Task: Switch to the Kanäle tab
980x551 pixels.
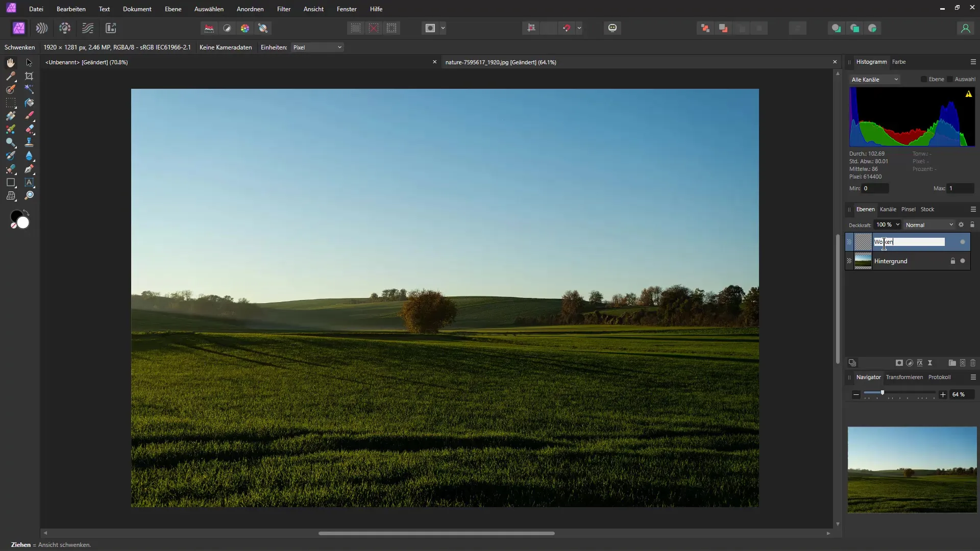Action: 888,209
